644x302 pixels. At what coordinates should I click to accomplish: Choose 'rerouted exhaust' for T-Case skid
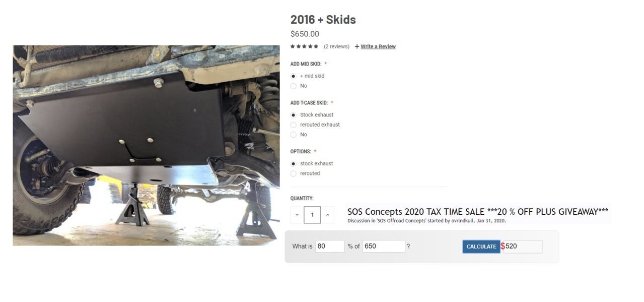pos(294,125)
